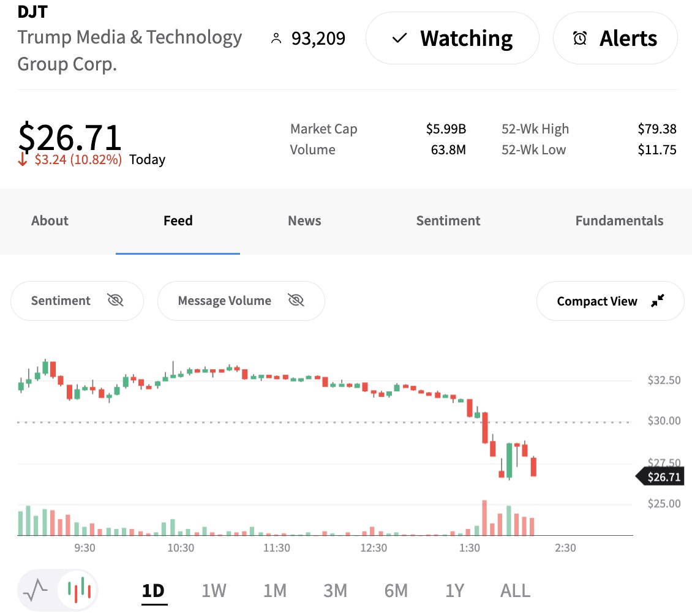Screen dimensions: 692x616
Task: Click the $26.71 price marker on chart axis
Action: 660,477
